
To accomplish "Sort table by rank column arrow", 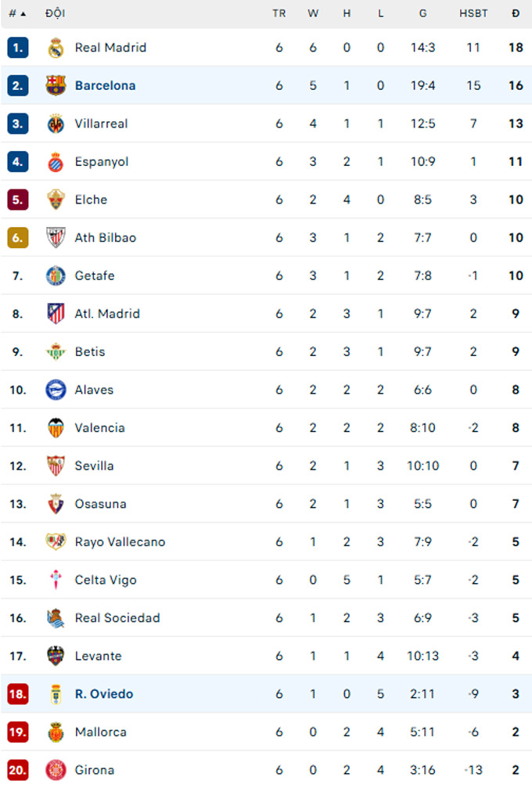I will tap(23, 14).
